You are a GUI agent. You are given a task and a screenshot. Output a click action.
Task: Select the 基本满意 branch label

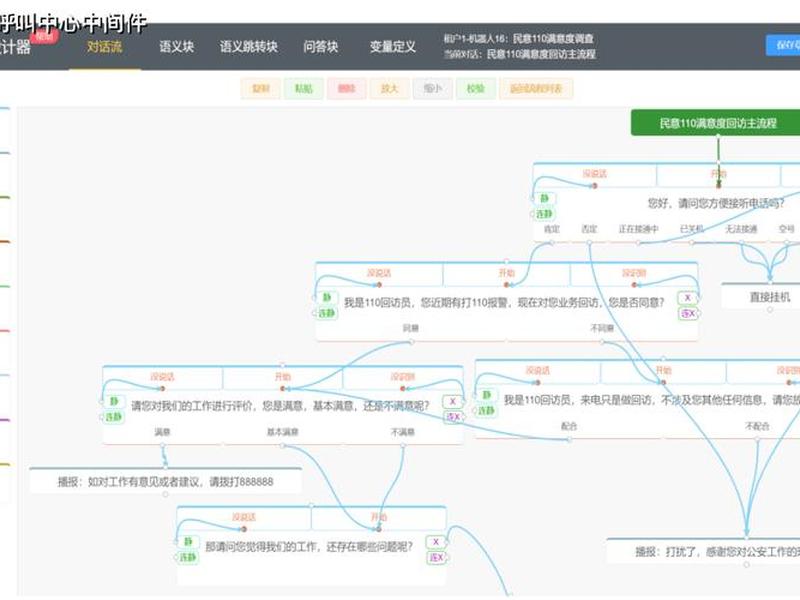(282, 432)
